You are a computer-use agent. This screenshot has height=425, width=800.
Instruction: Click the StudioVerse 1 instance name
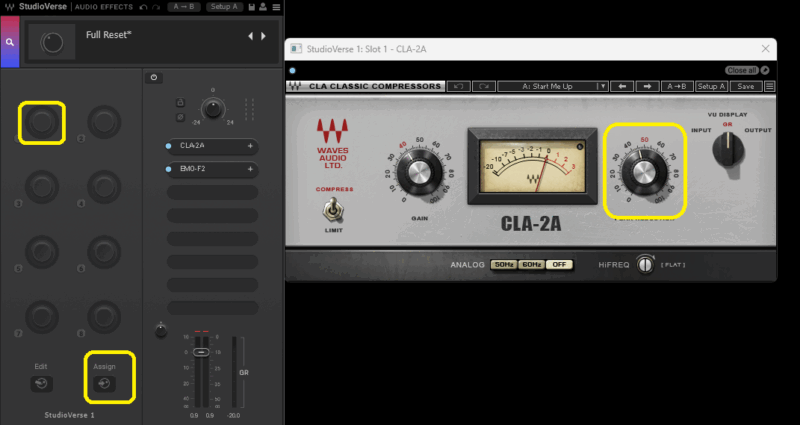(69, 415)
